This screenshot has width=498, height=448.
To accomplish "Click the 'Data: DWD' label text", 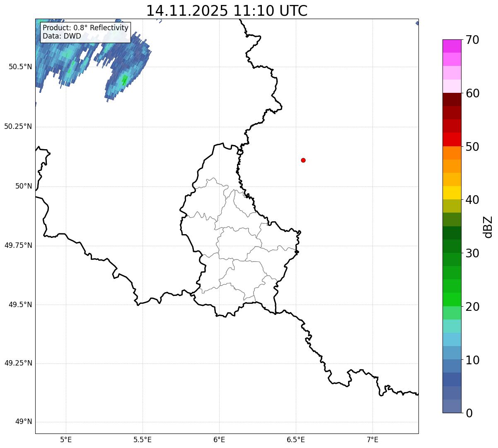I will tap(62, 36).
